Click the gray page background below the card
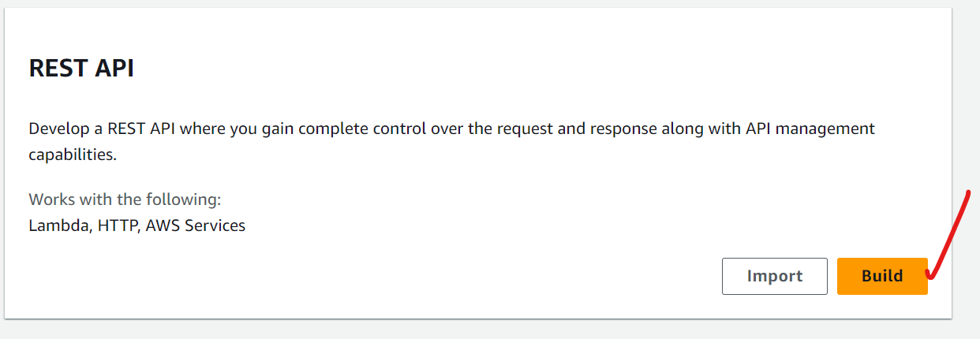 [x=473, y=330]
